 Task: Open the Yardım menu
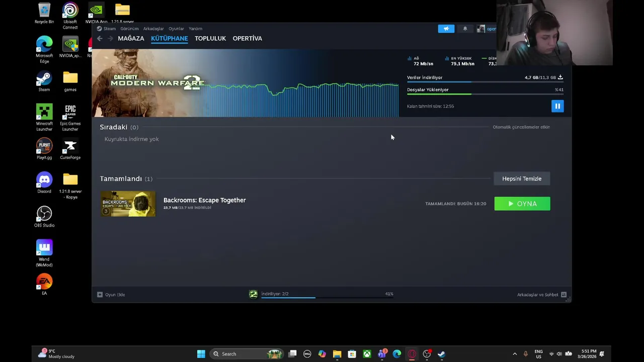click(x=195, y=29)
